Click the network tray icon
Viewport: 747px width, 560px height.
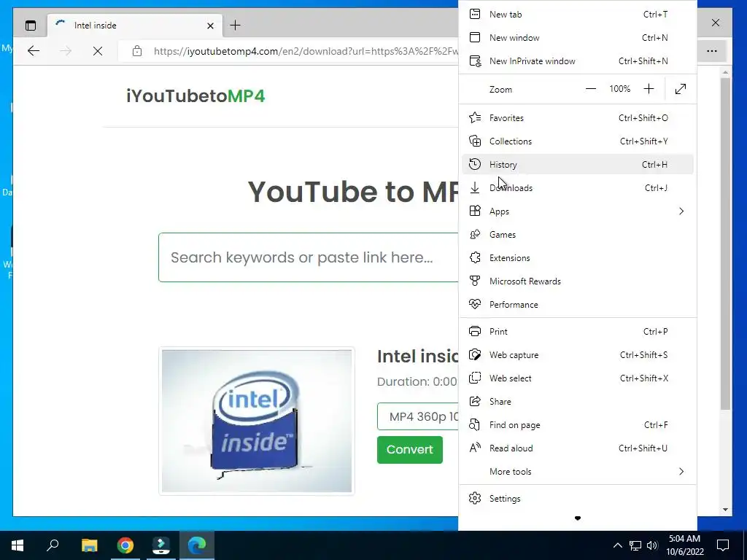[635, 545]
